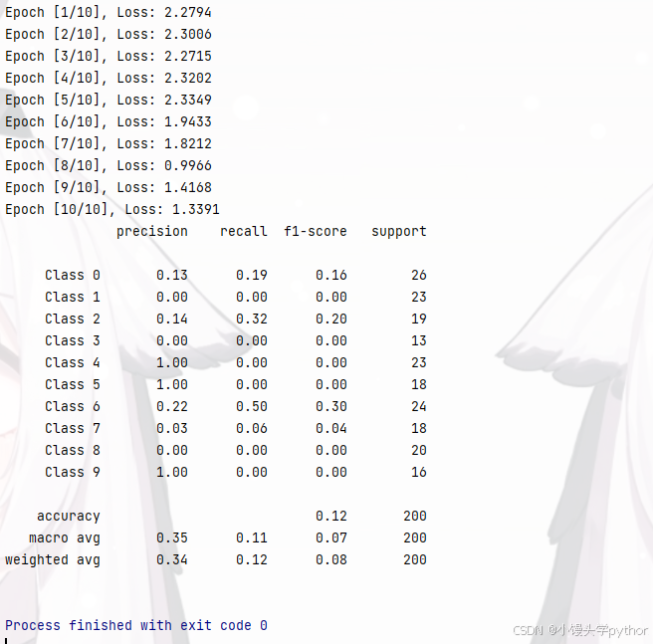
Task: Click Class 4 precision value 1.00
Action: pyautogui.click(x=172, y=363)
